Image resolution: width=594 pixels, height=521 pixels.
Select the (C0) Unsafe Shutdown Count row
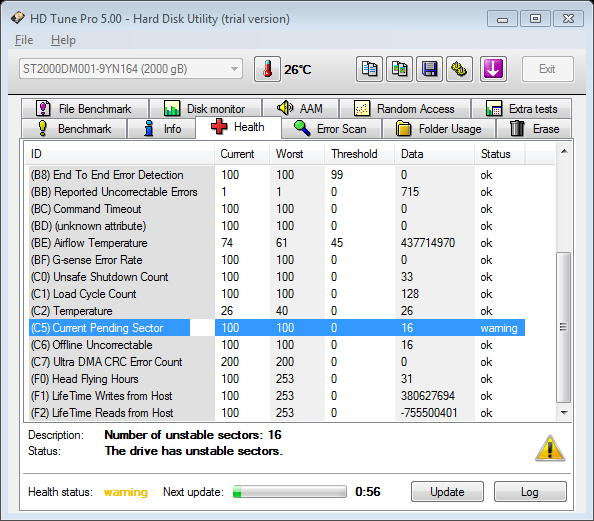277,277
